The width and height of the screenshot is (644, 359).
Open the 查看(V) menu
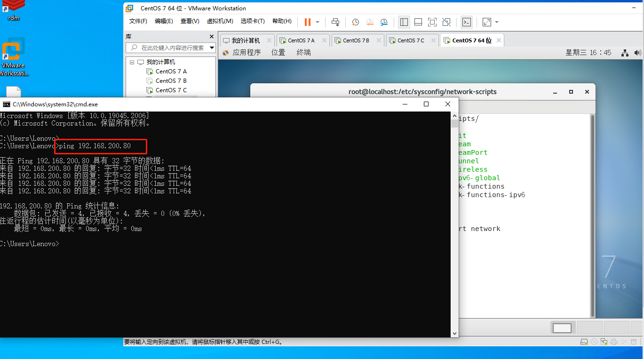coord(190,21)
